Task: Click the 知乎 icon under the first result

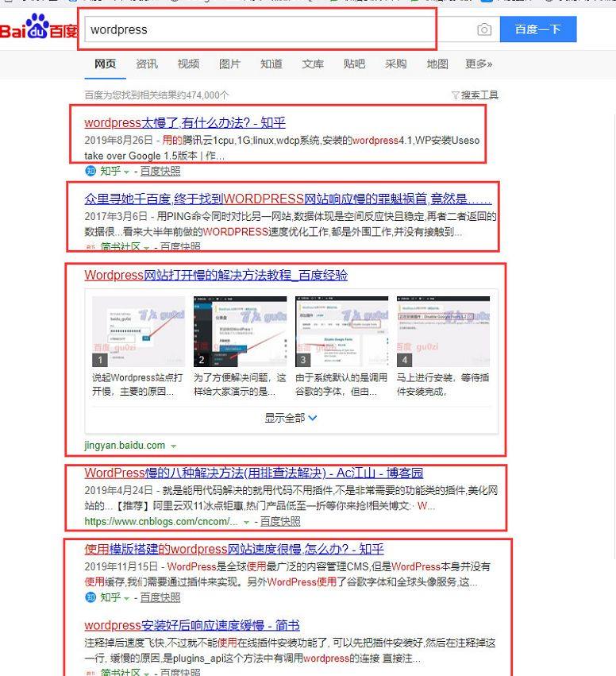Action: coord(90,171)
